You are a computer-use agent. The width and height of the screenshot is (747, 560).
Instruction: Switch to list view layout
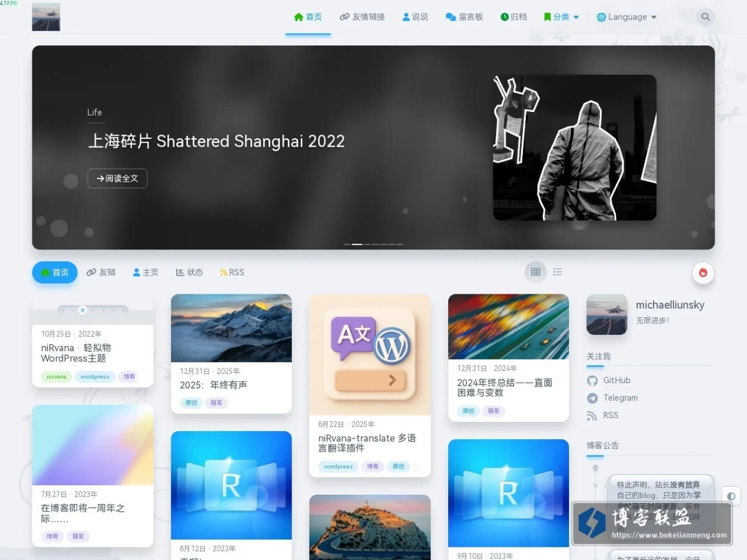tap(558, 272)
